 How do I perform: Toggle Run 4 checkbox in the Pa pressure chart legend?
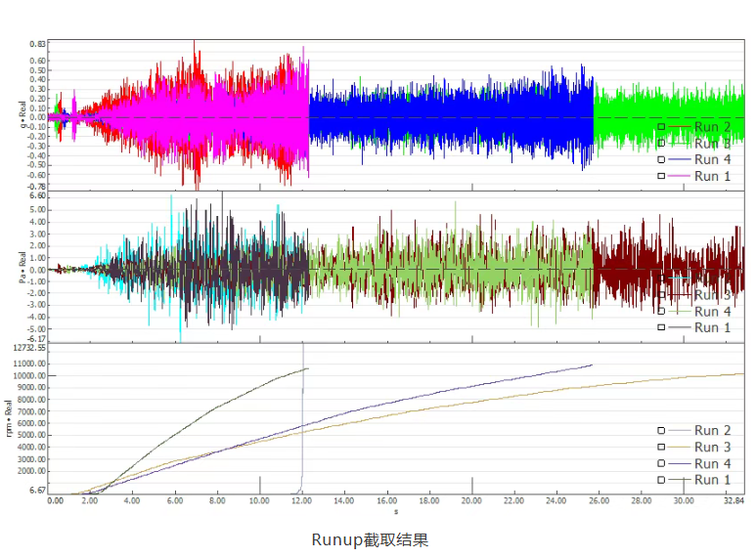click(x=661, y=312)
